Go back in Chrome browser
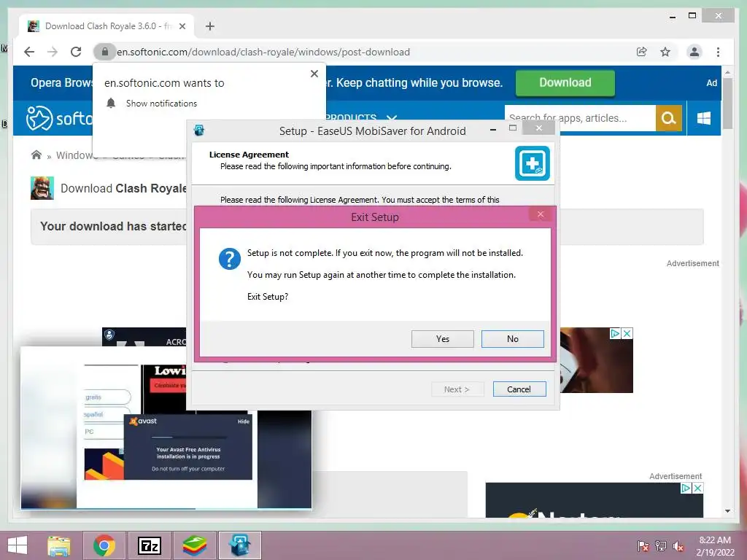Screen dimensions: 747x560 click(29, 52)
